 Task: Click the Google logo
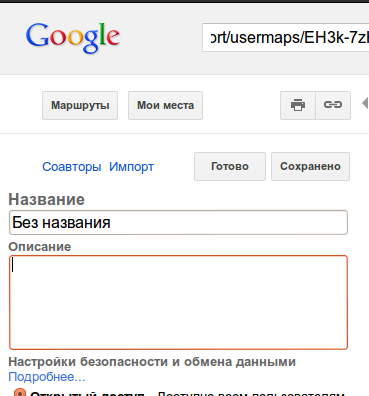pos(73,37)
